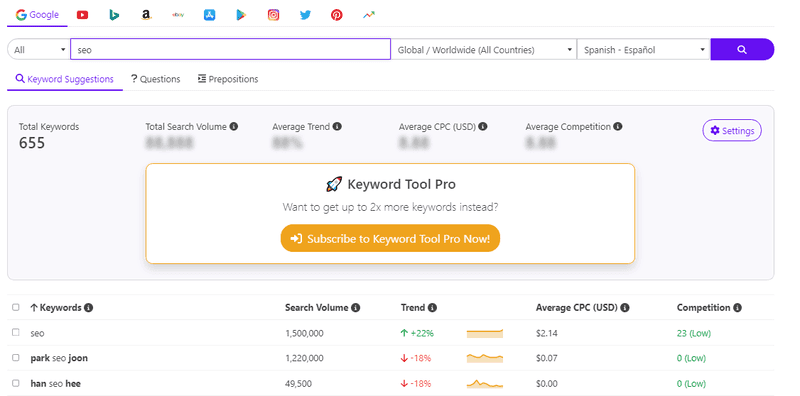The width and height of the screenshot is (800, 396).
Task: Check the box for park seo joon
Action: click(16, 358)
